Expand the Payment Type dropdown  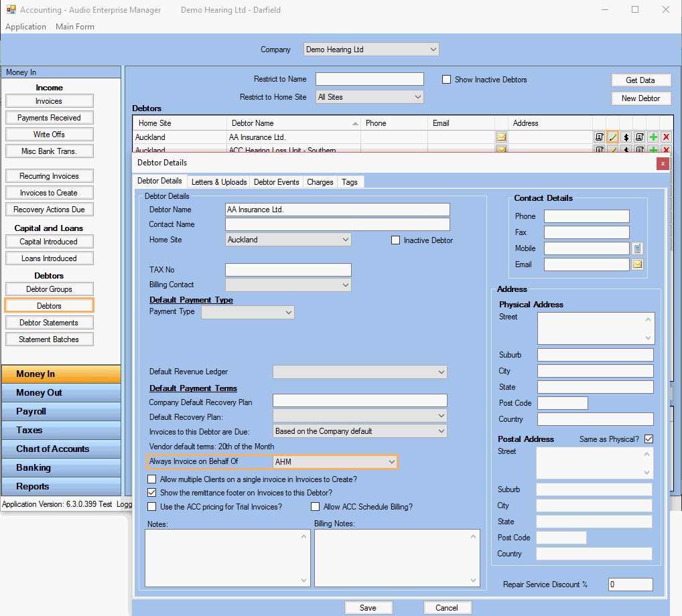288,312
